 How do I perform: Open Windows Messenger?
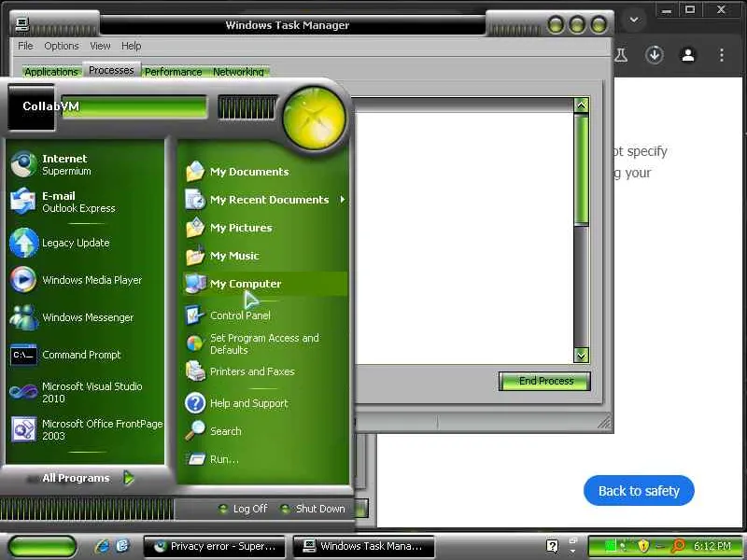pyautogui.click(x=86, y=317)
